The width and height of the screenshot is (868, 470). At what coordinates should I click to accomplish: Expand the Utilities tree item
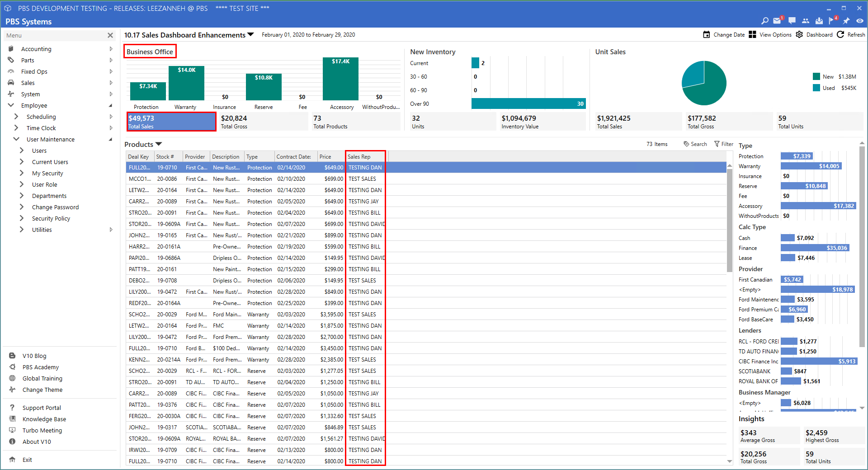[22, 230]
